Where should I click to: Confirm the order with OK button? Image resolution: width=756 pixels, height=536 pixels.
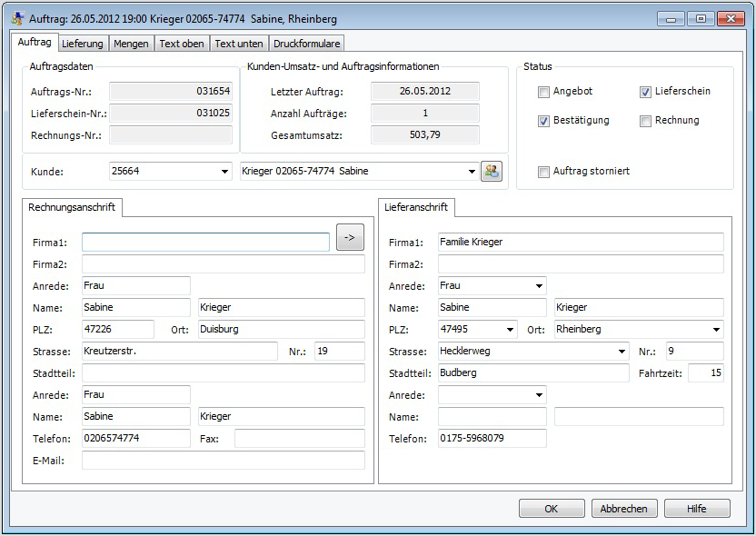click(x=552, y=509)
